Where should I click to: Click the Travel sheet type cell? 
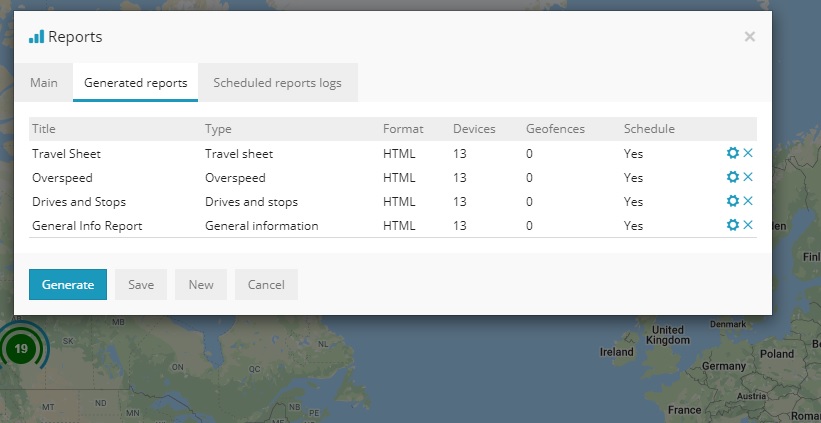coord(239,153)
